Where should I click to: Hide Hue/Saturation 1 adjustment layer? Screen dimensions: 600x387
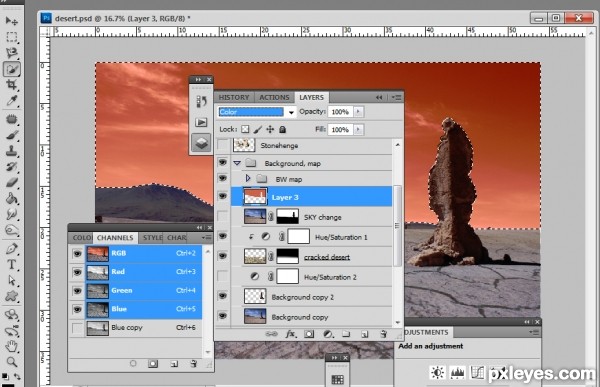click(x=222, y=236)
